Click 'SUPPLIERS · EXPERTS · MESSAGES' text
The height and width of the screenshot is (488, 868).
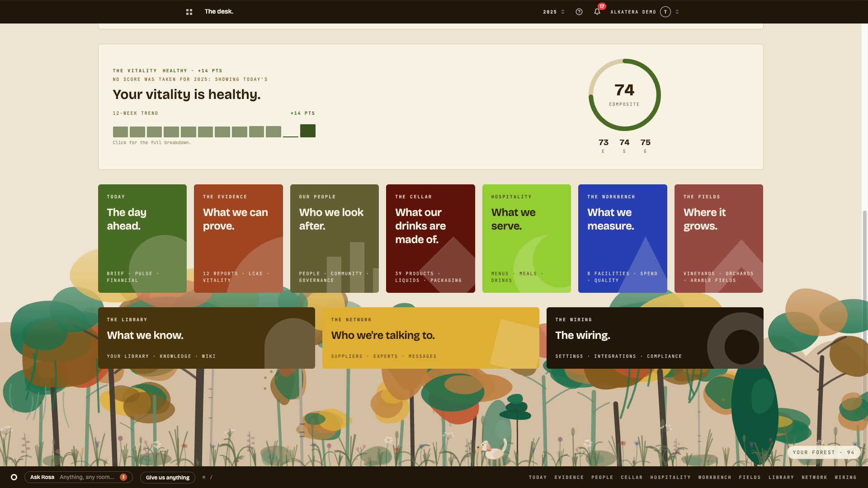click(x=384, y=357)
